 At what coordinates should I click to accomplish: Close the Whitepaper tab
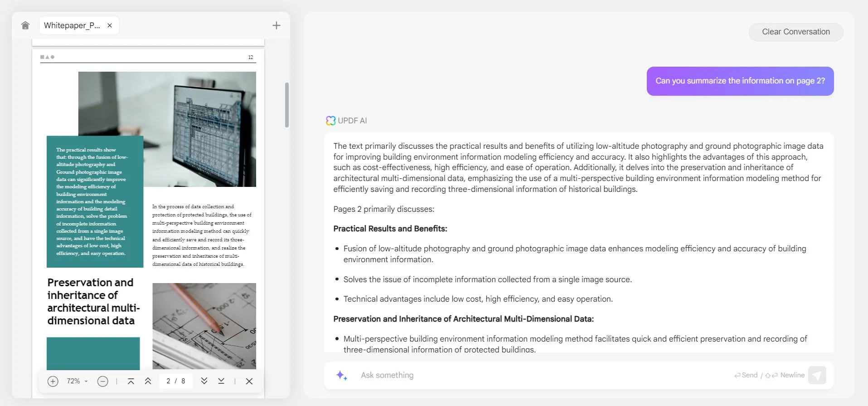110,25
